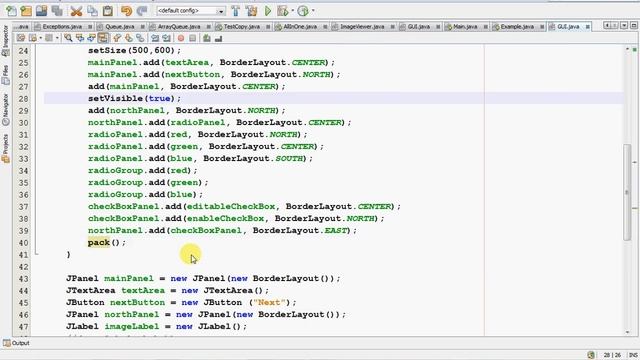640x360 pixels.
Task: Switch to the ImageViewer.java tab
Action: [x=362, y=27]
